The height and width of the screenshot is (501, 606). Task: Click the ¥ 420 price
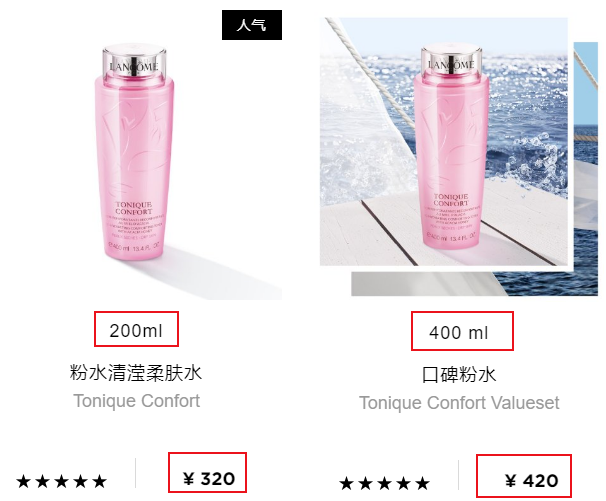coord(531,481)
